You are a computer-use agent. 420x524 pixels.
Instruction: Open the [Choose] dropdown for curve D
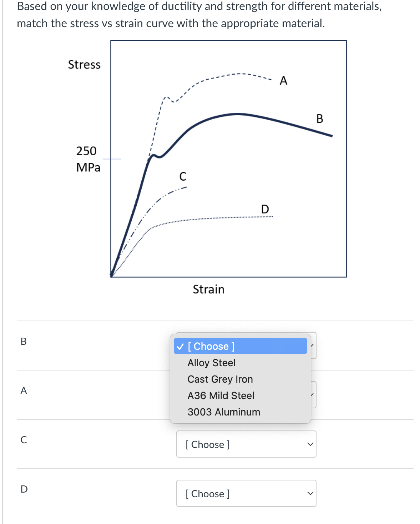point(246,494)
